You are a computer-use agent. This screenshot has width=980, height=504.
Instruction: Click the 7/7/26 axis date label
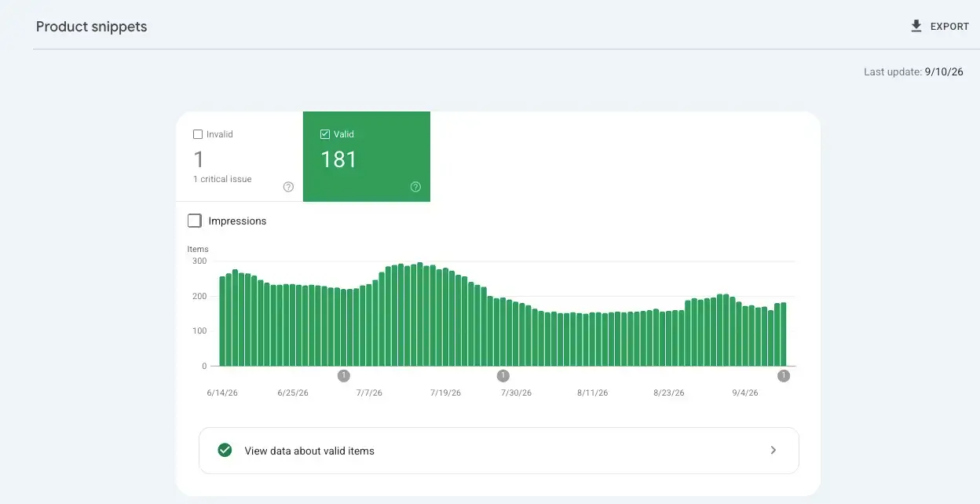pyautogui.click(x=369, y=393)
